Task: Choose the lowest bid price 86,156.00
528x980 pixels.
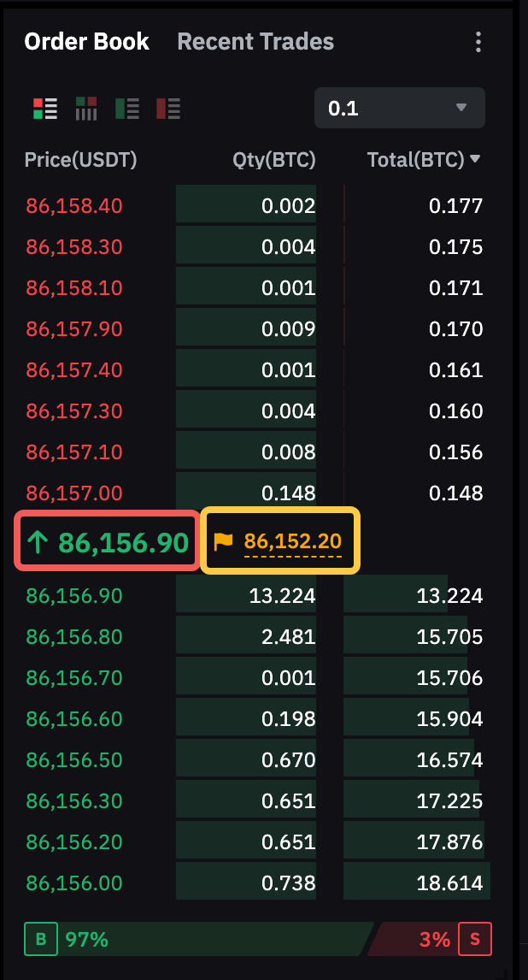Action: [x=74, y=883]
